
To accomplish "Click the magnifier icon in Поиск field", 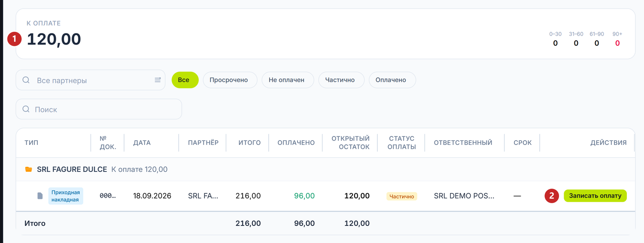I will pos(26,109).
